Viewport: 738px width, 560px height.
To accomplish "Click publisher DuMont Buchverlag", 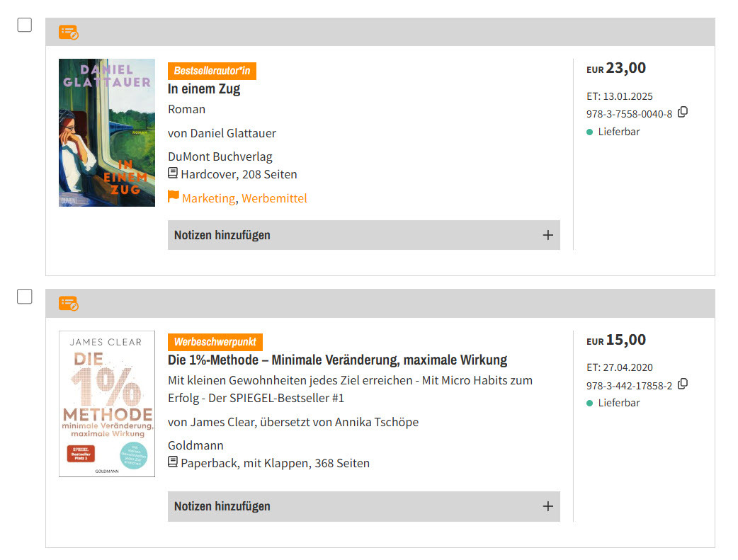I will [x=220, y=156].
